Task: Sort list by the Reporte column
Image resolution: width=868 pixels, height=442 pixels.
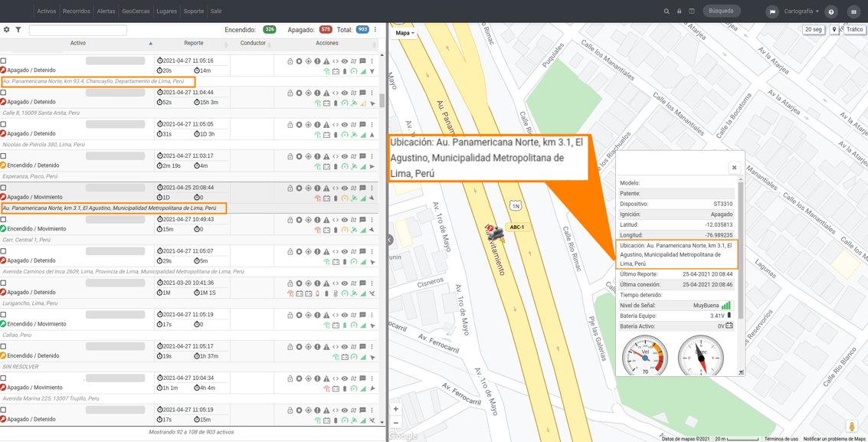Action: click(194, 43)
